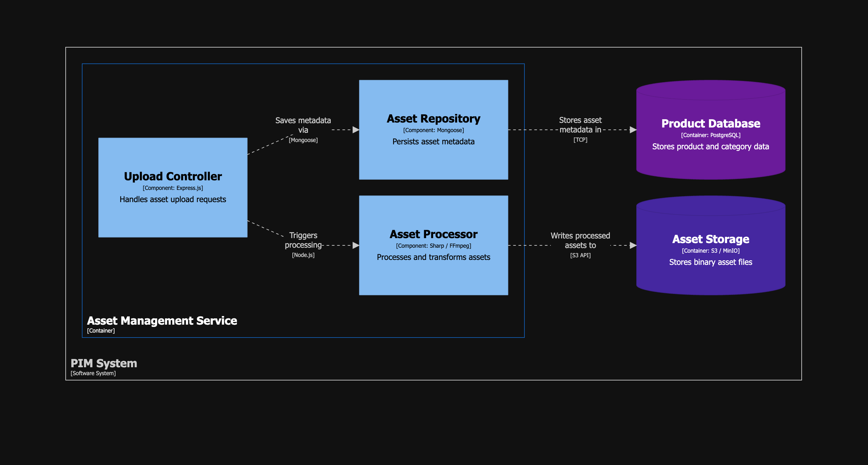Screen dimensions: 868x465
Task: Select the Asset Processor component box
Action: [434, 245]
